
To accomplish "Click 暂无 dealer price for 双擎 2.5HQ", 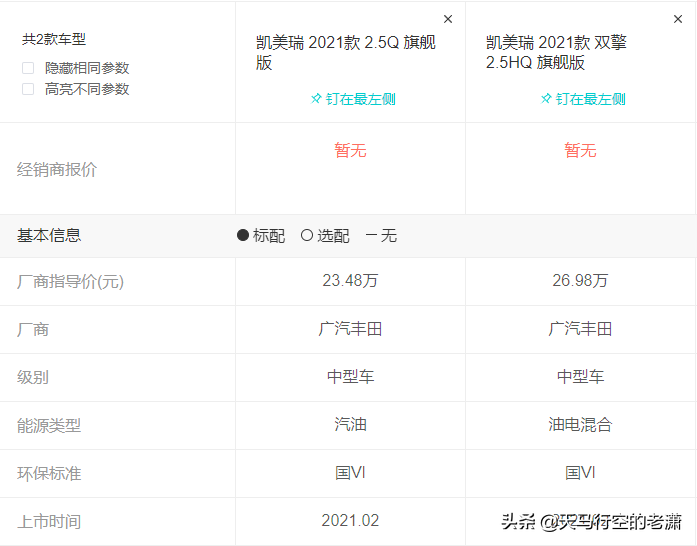I will [580, 150].
